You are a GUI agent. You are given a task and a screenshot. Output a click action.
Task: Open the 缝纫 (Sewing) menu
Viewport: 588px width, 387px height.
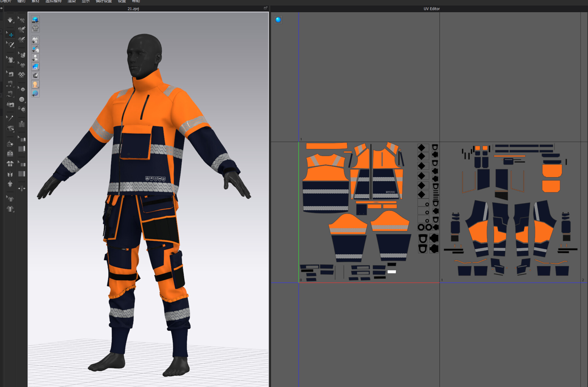(21, 1)
